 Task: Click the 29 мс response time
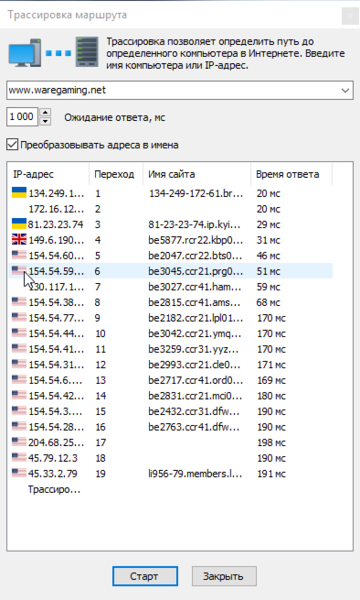268,224
